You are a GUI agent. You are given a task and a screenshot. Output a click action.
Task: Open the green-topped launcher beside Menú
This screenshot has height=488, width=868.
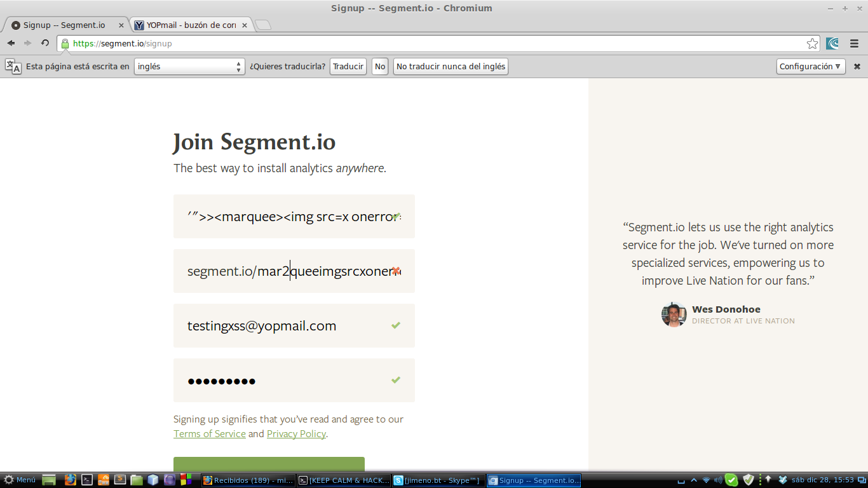[x=49, y=480]
